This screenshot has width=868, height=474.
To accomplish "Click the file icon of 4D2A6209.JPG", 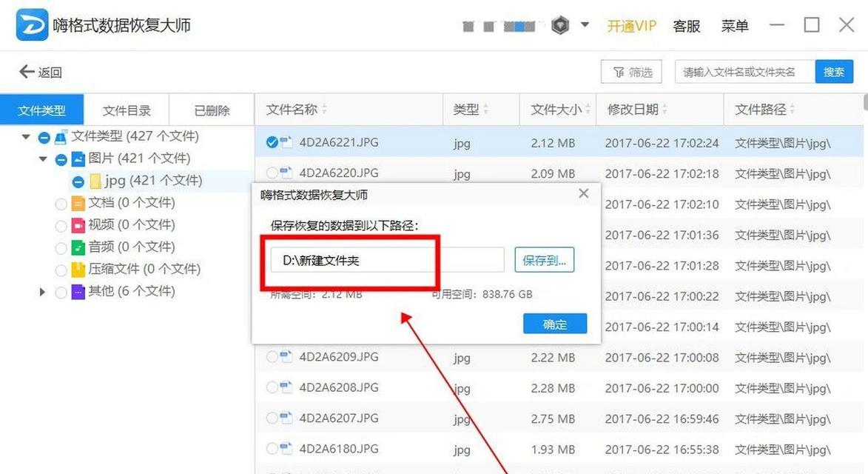I will tap(286, 356).
